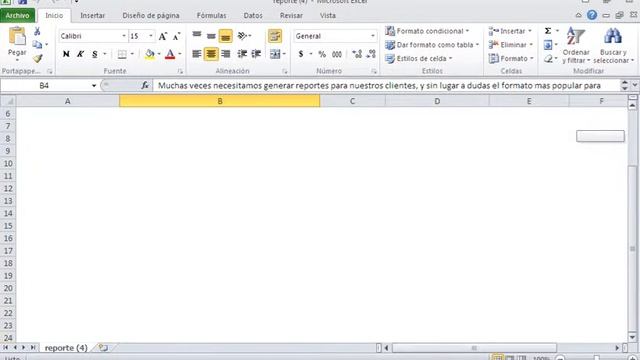
Task: Click the borders icon
Action: [x=122, y=54]
